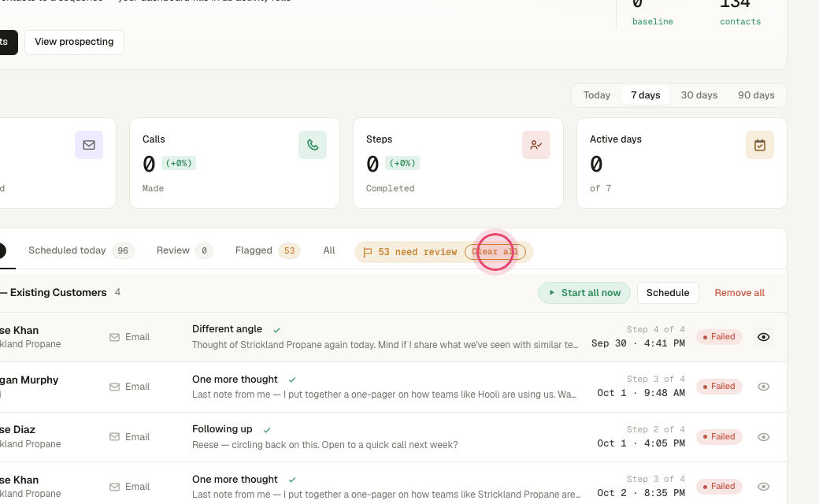Click Start all now button
Viewport: 819px width, 504px height.
[x=584, y=293]
